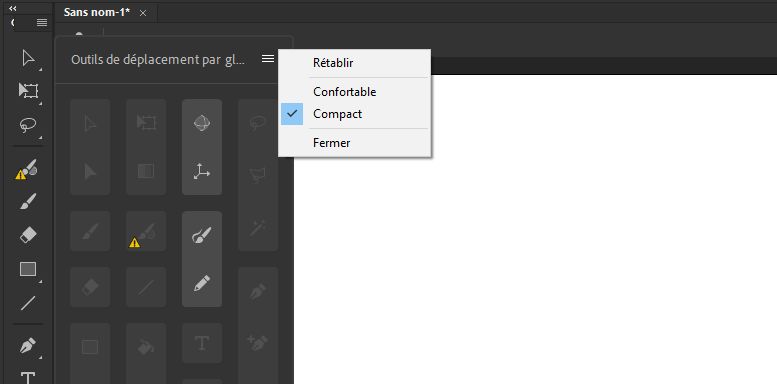Click dimmed Add Anchor Point tool in the drag panel
The image size is (777, 384).
258,343
